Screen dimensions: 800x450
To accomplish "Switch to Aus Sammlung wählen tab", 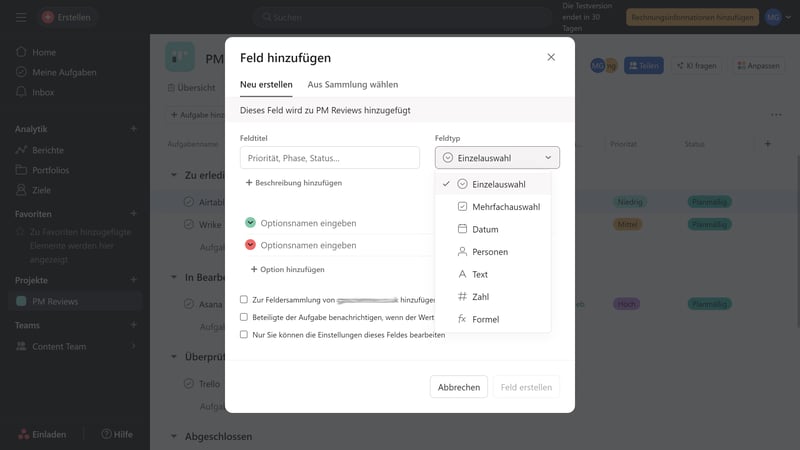I will click(352, 85).
